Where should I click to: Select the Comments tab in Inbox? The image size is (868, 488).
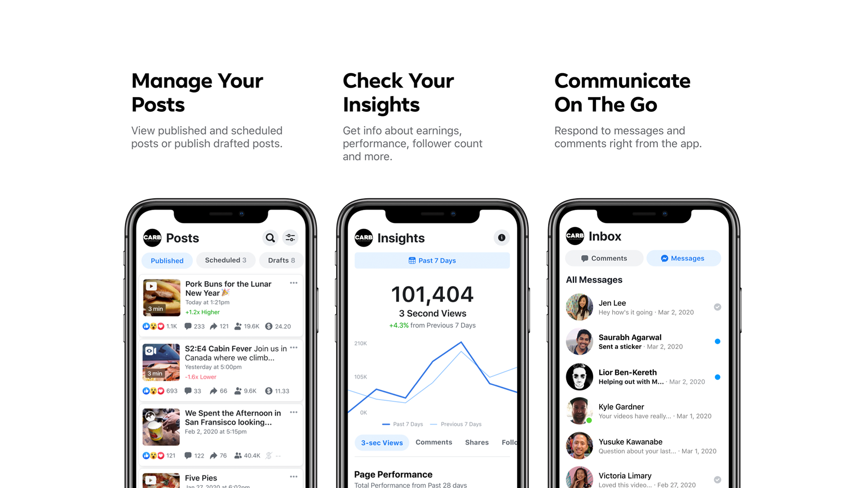604,258
